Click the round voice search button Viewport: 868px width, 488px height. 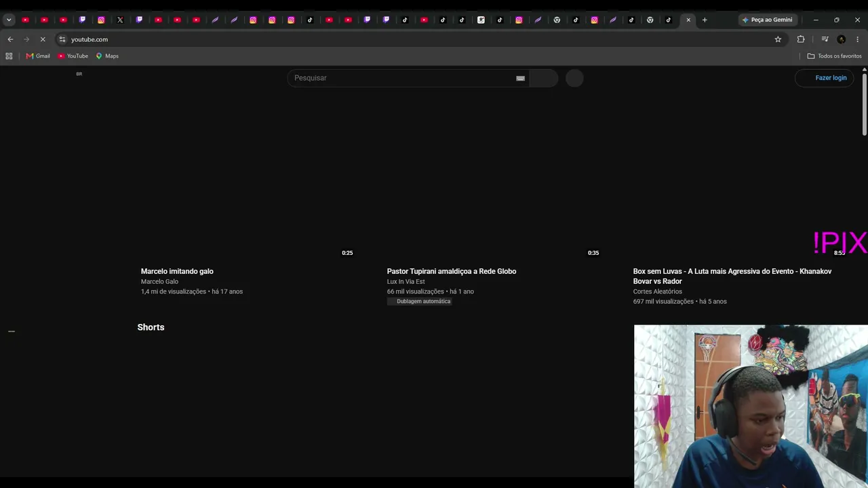point(574,78)
